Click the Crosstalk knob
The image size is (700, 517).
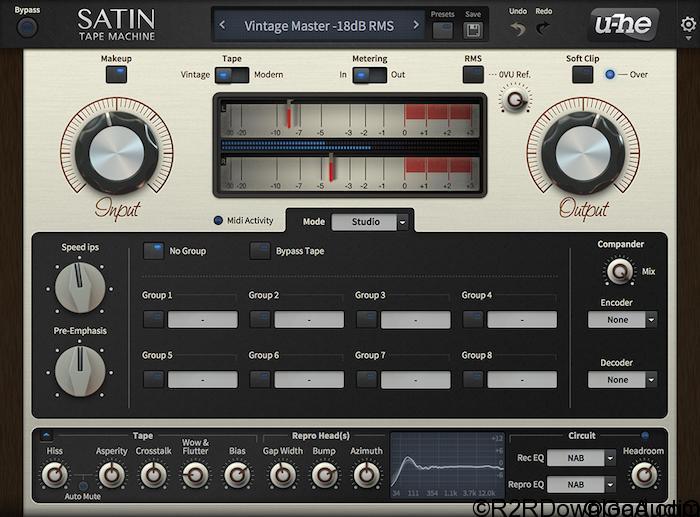[x=154, y=475]
